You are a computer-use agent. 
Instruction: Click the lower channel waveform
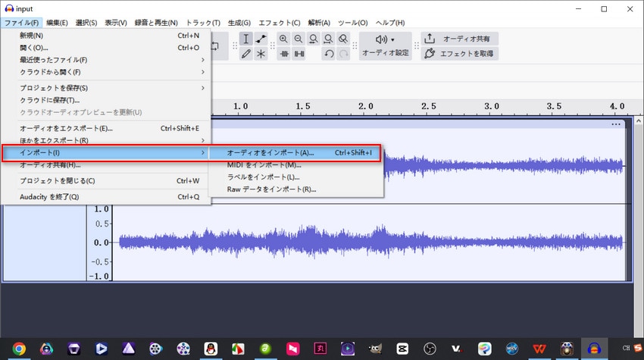(x=371, y=243)
